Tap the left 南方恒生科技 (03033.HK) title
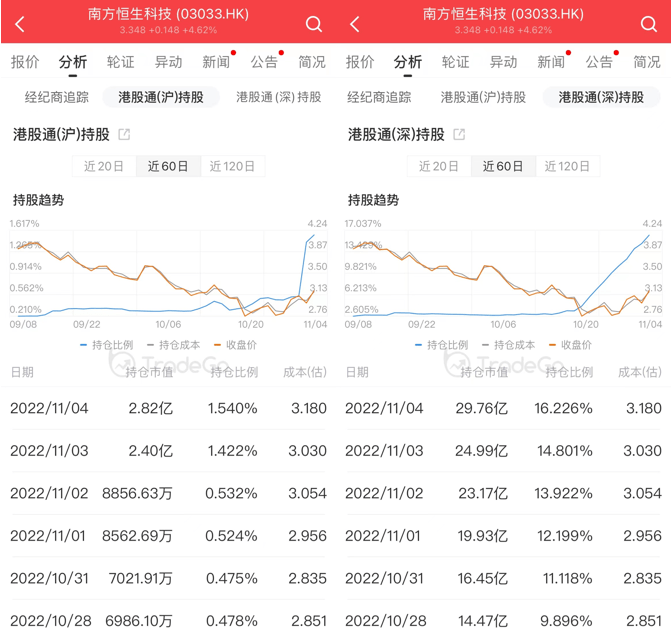 168,14
